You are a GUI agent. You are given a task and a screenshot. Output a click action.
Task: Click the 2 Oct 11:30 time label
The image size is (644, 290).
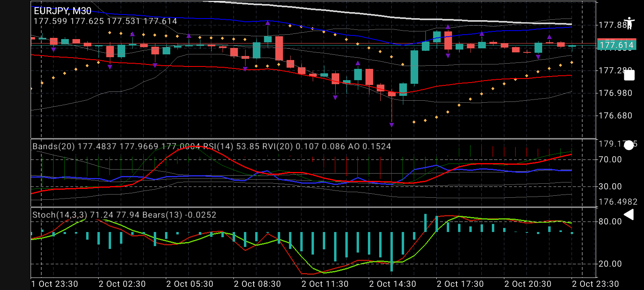(325, 284)
